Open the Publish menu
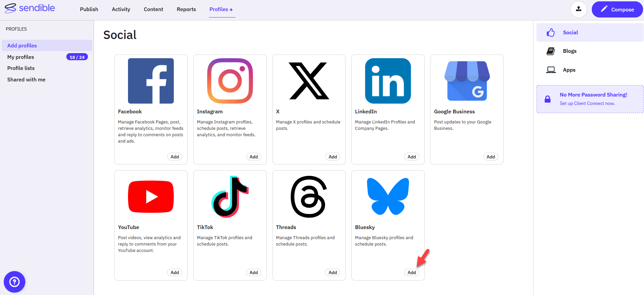This screenshot has width=644, height=295. click(89, 9)
